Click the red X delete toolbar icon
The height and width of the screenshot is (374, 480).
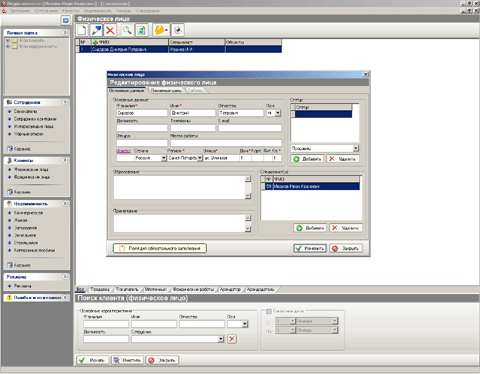point(110,30)
